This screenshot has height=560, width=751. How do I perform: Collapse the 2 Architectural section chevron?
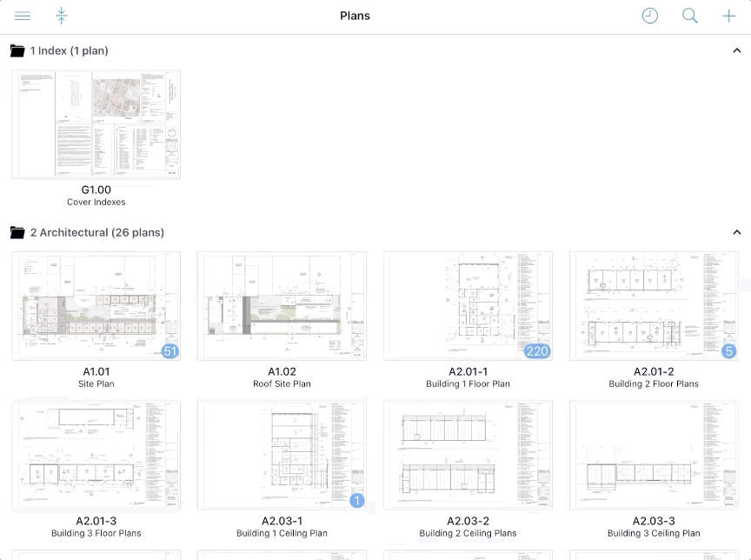(x=736, y=232)
